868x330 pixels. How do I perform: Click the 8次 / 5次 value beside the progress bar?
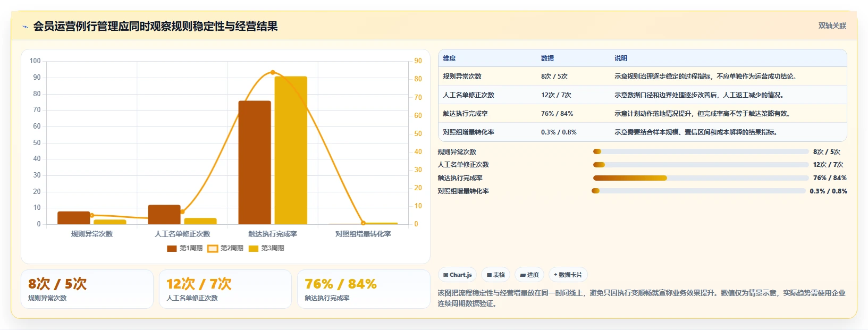pyautogui.click(x=827, y=152)
